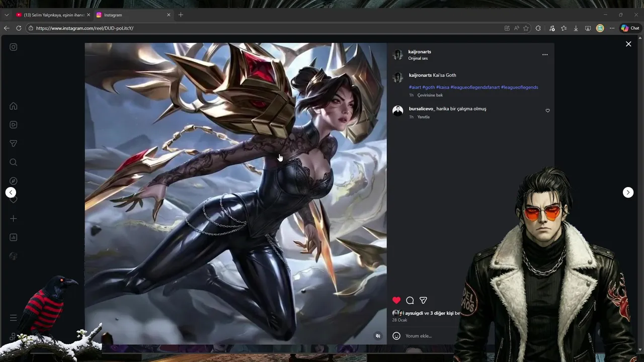The width and height of the screenshot is (644, 362).
Task: Activate Read aloud icon in address bar
Action: pyautogui.click(x=517, y=28)
